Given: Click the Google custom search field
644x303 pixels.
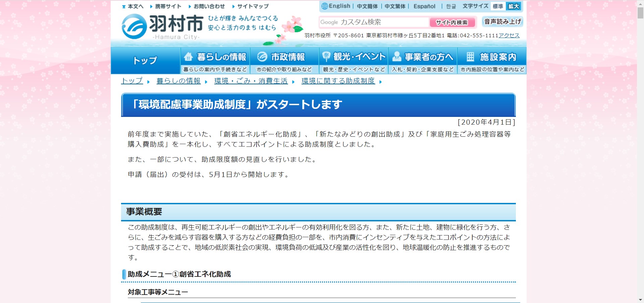Looking at the screenshot, I should (374, 22).
